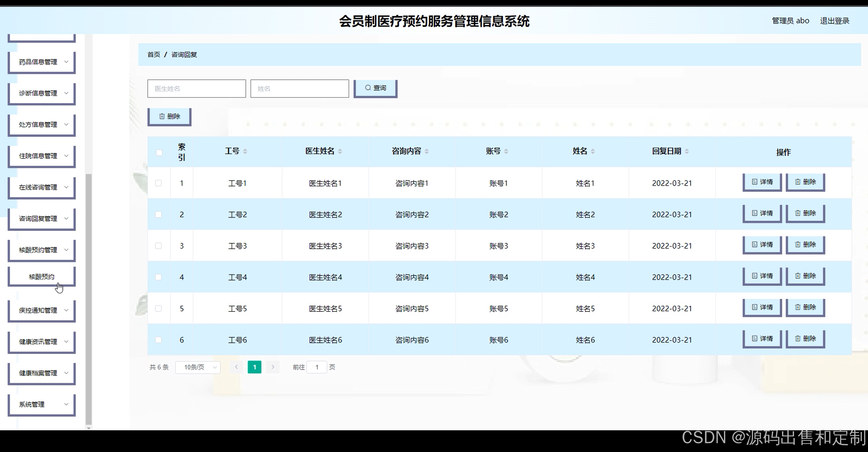This screenshot has height=452, width=868.
Task: Go to next page arrow
Action: coord(273,367)
